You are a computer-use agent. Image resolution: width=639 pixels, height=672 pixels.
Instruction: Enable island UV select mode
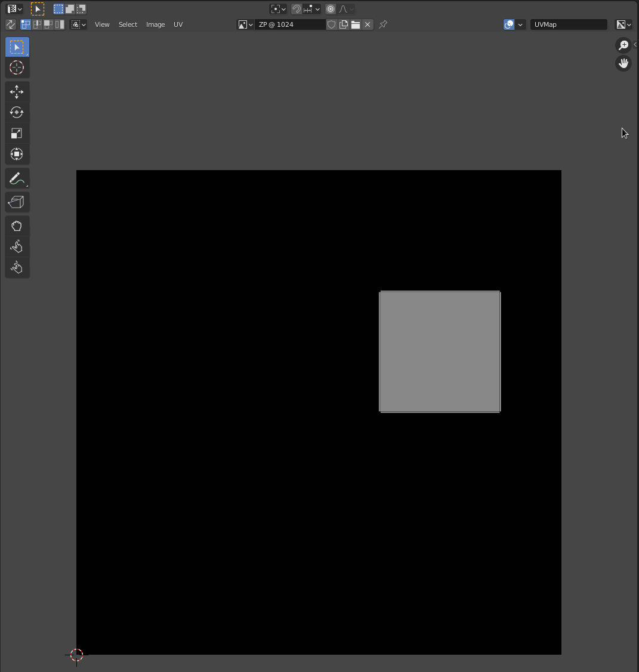click(60, 24)
